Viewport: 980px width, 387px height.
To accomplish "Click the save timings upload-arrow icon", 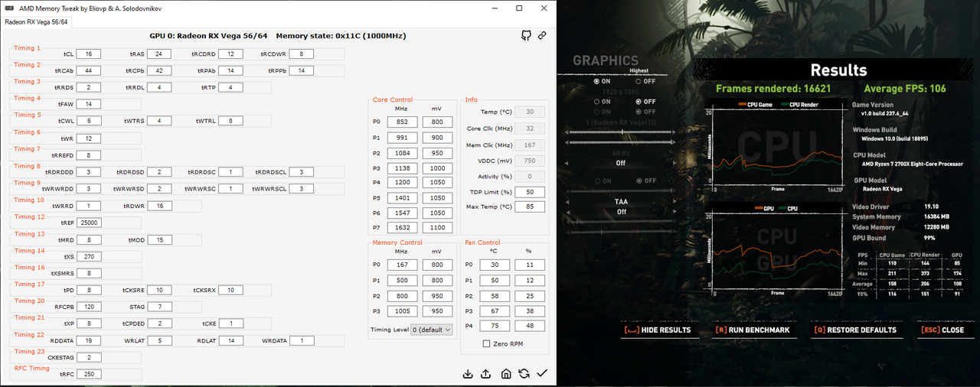I will click(486, 373).
